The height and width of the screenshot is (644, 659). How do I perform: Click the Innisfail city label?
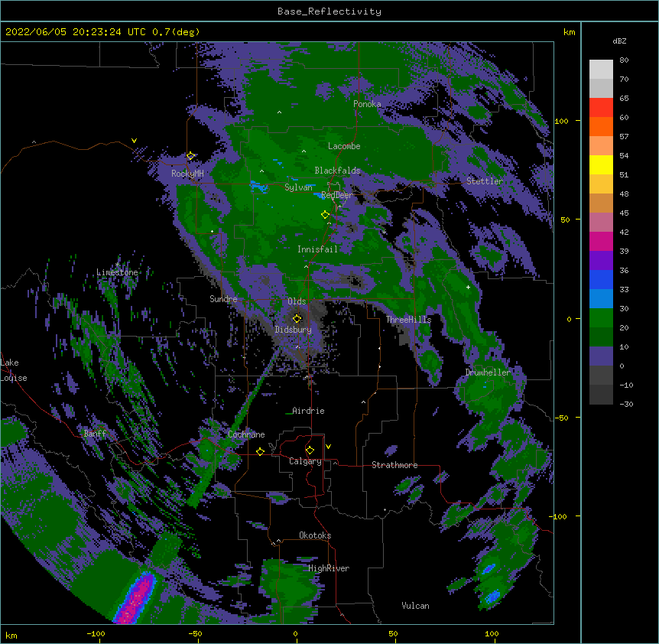point(318,249)
